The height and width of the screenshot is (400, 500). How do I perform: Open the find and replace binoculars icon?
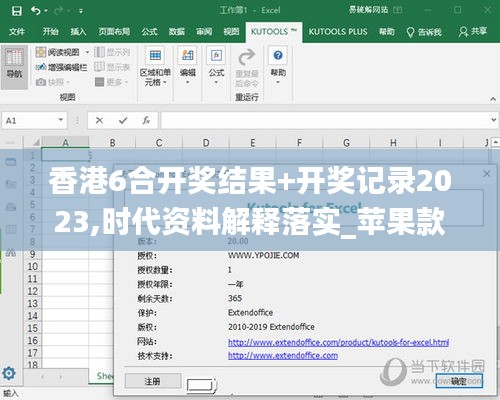(11, 252)
